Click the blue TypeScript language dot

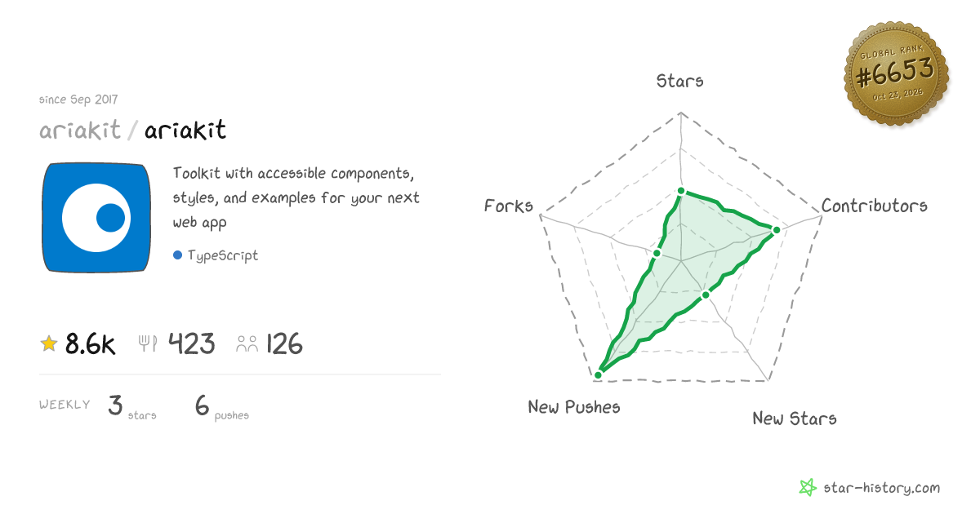(177, 255)
